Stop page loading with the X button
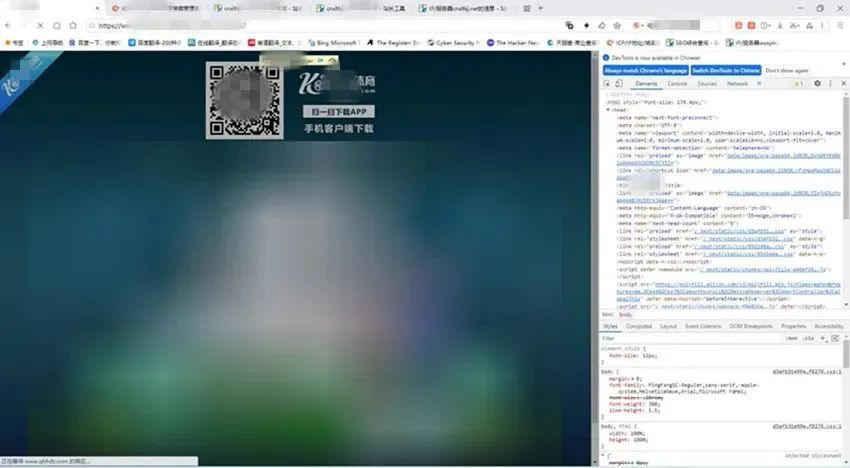 tap(39, 25)
